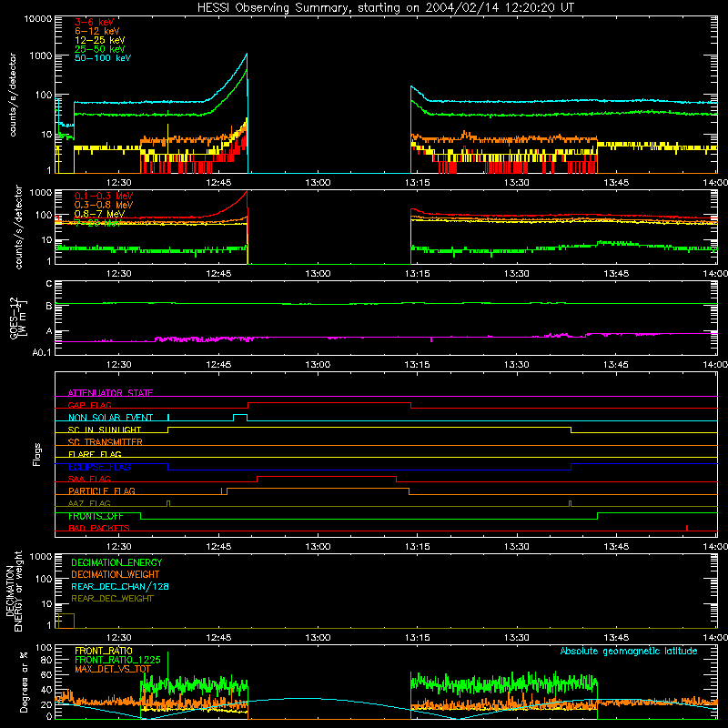Click the GOES-12 [W m-2] axis label

[x=17, y=318]
